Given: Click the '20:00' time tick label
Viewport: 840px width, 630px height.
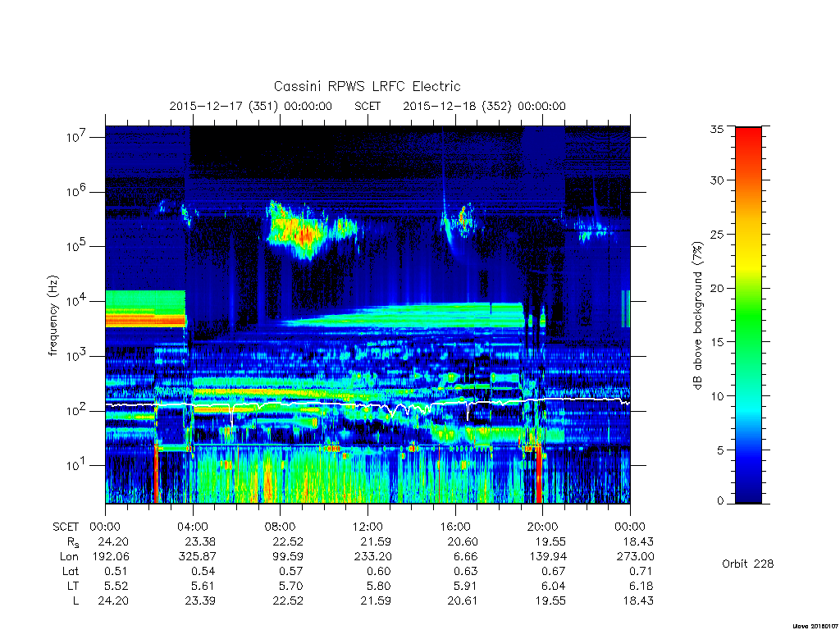Looking at the screenshot, I should coord(543,527).
